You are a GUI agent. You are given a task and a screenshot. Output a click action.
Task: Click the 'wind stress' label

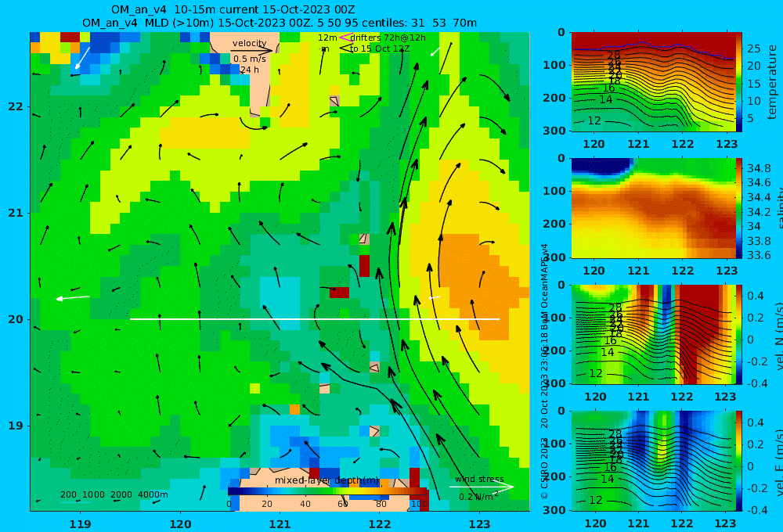(x=479, y=479)
